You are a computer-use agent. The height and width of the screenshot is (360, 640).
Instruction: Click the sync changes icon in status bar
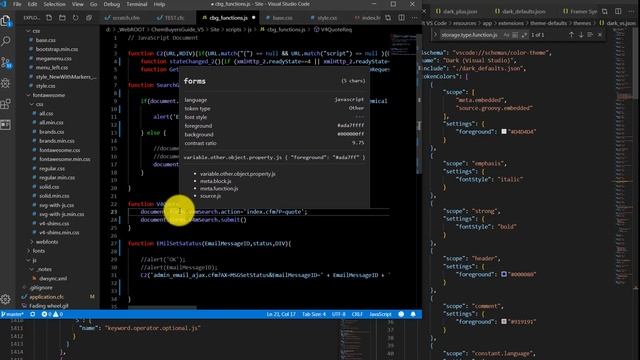pyautogui.click(x=33, y=314)
